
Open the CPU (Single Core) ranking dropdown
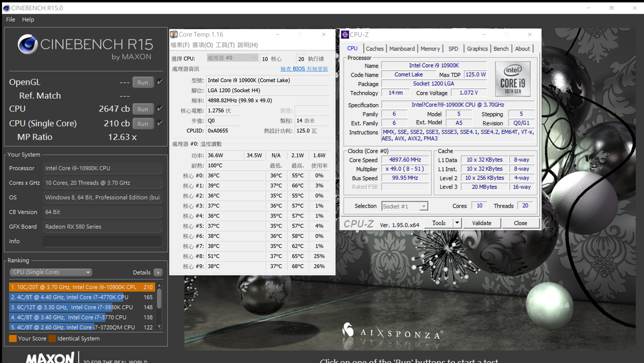[x=51, y=272]
